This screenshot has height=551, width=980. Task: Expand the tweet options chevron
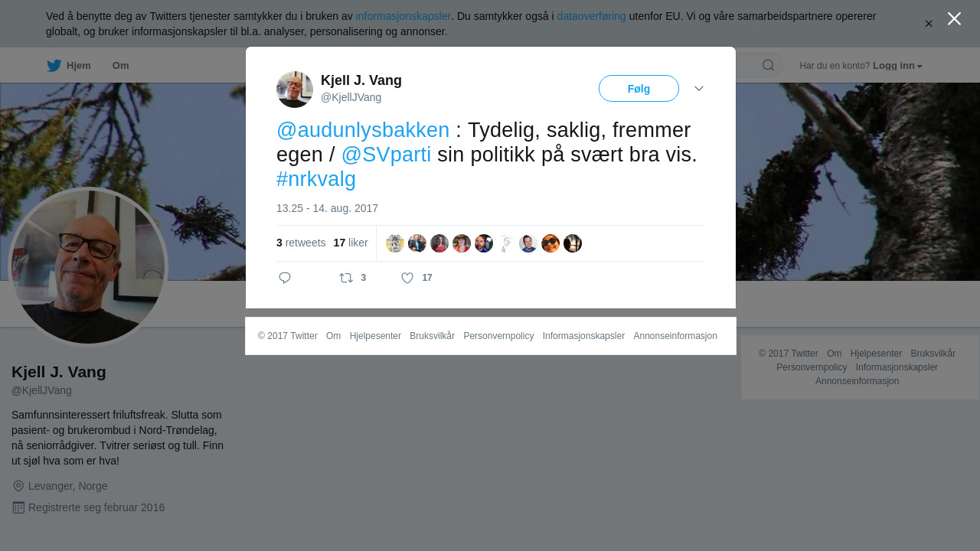pos(699,89)
